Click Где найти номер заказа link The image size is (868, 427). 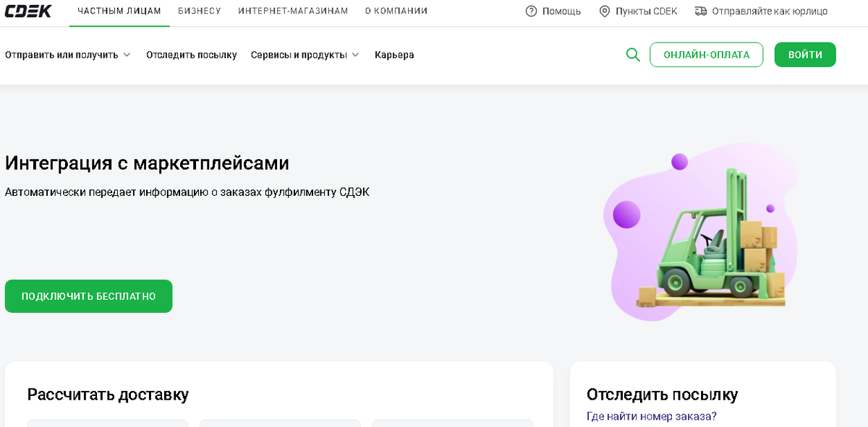tap(652, 416)
